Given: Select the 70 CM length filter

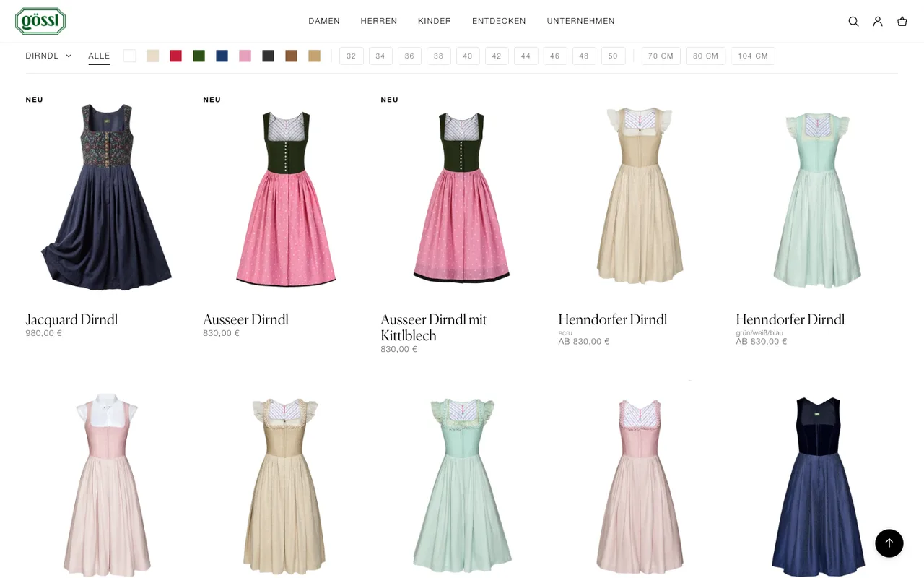Looking at the screenshot, I should 661,56.
